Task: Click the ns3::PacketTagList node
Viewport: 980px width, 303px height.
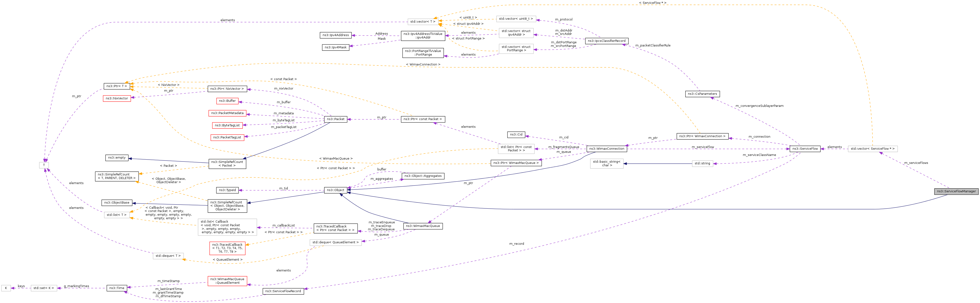Action: coord(227,137)
